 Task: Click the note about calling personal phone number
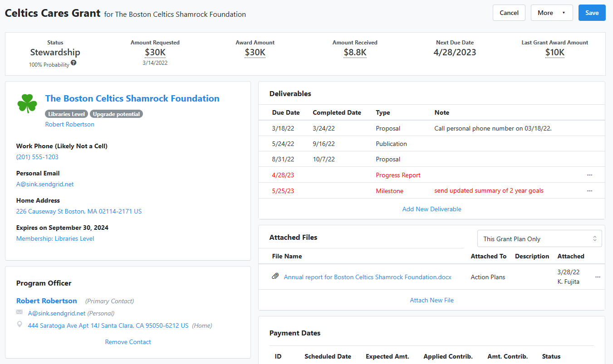[x=493, y=128]
